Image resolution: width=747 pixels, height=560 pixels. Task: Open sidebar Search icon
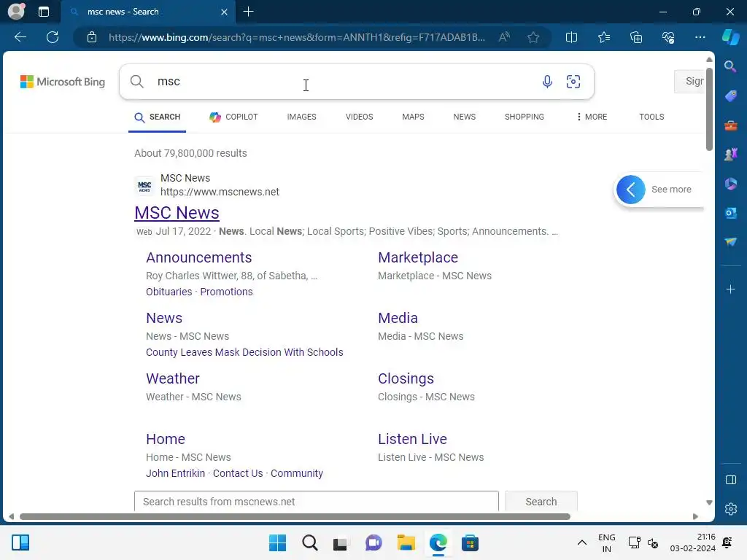[x=730, y=66]
